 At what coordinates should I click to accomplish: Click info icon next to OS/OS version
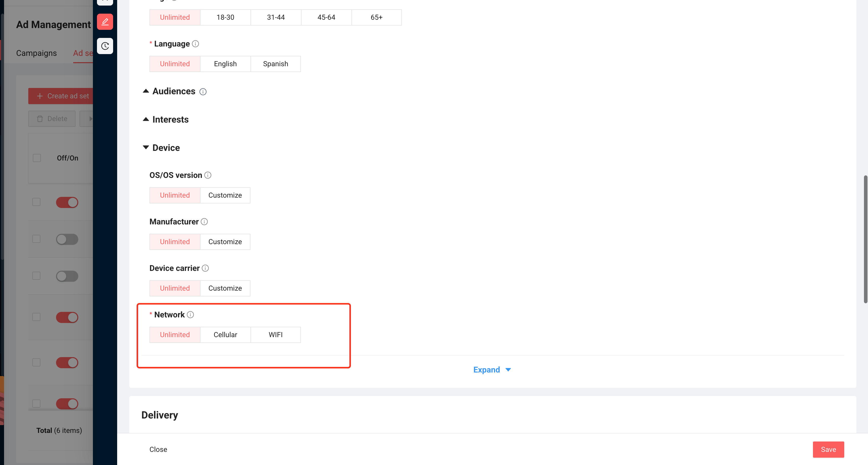click(x=208, y=175)
